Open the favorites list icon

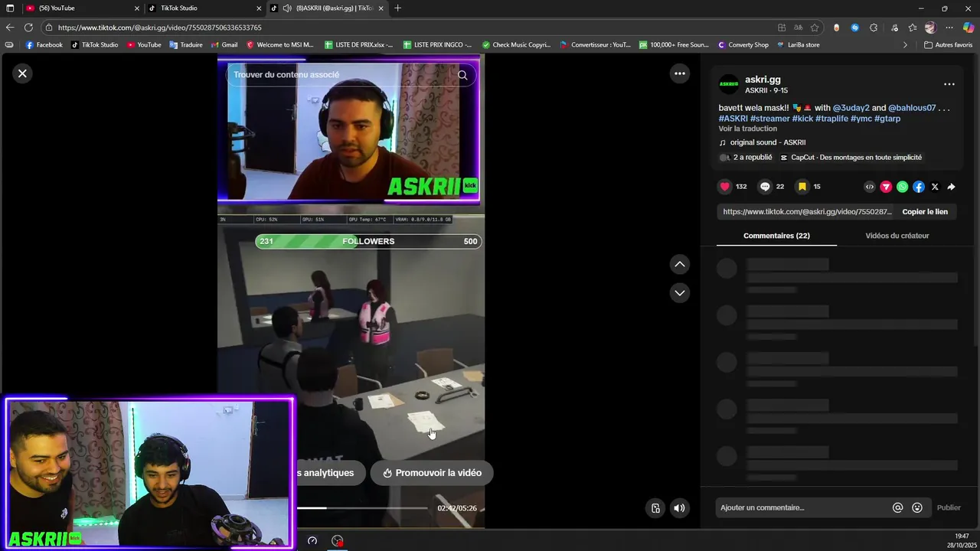point(913,28)
